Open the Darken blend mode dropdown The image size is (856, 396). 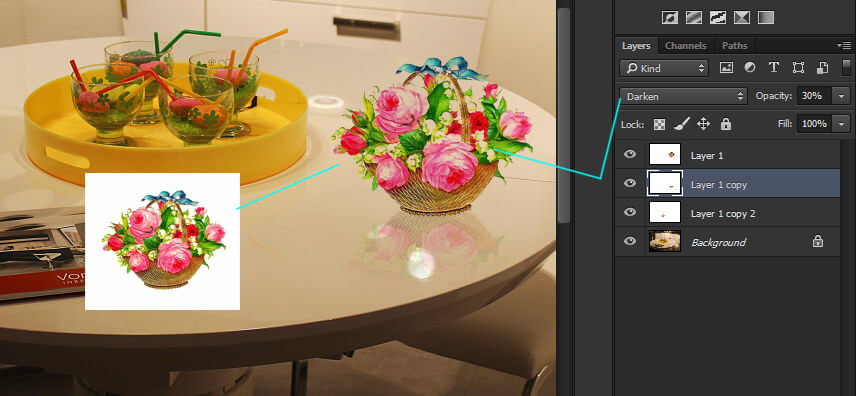pyautogui.click(x=683, y=96)
